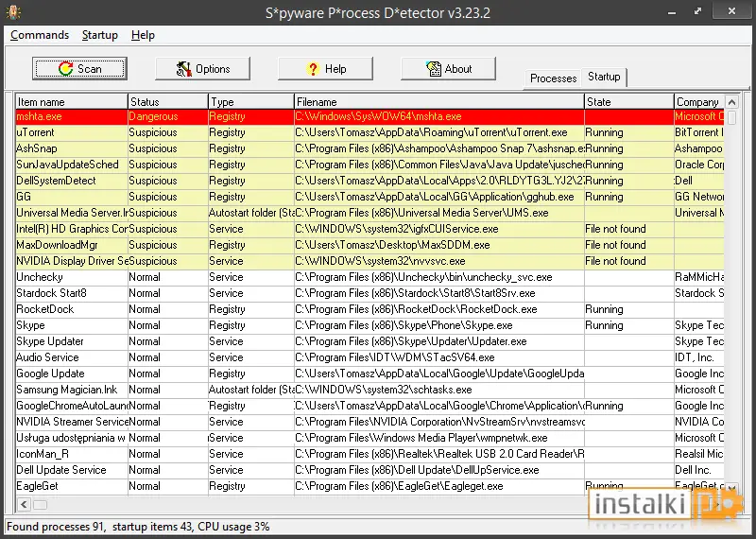This screenshot has width=756, height=539.
Task: Click the wmpnetwk.exe filename cell
Action: click(x=439, y=438)
